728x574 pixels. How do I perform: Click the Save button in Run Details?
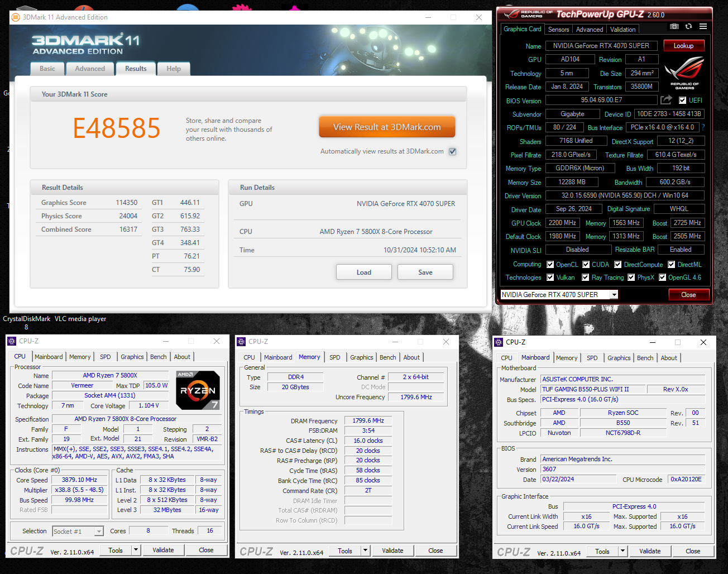pos(425,272)
